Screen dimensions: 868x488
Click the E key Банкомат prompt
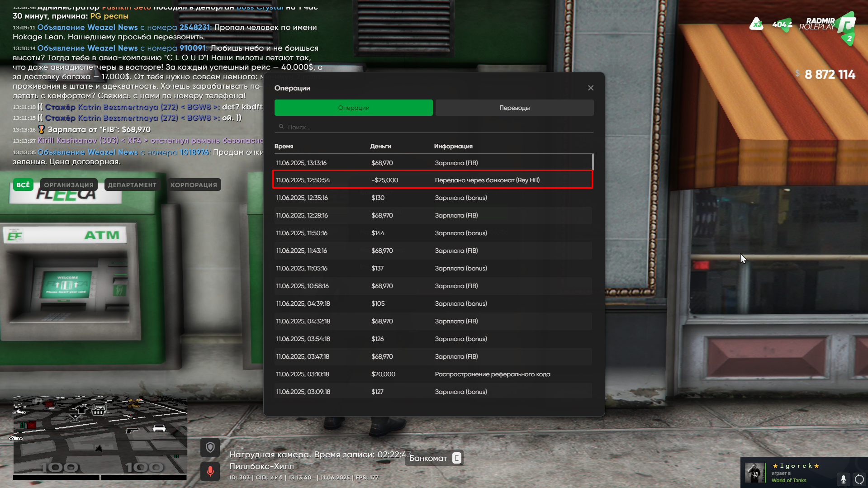pyautogui.click(x=457, y=458)
